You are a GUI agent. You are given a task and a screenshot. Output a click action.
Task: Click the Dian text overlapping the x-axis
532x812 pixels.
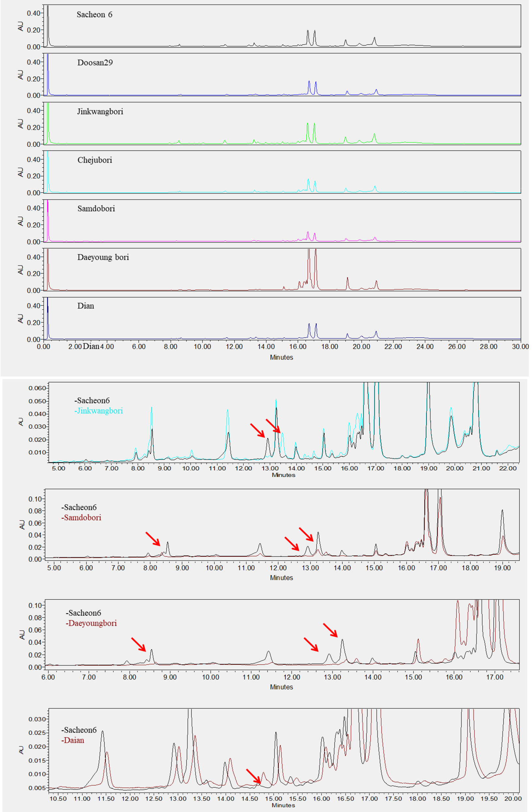point(91,346)
